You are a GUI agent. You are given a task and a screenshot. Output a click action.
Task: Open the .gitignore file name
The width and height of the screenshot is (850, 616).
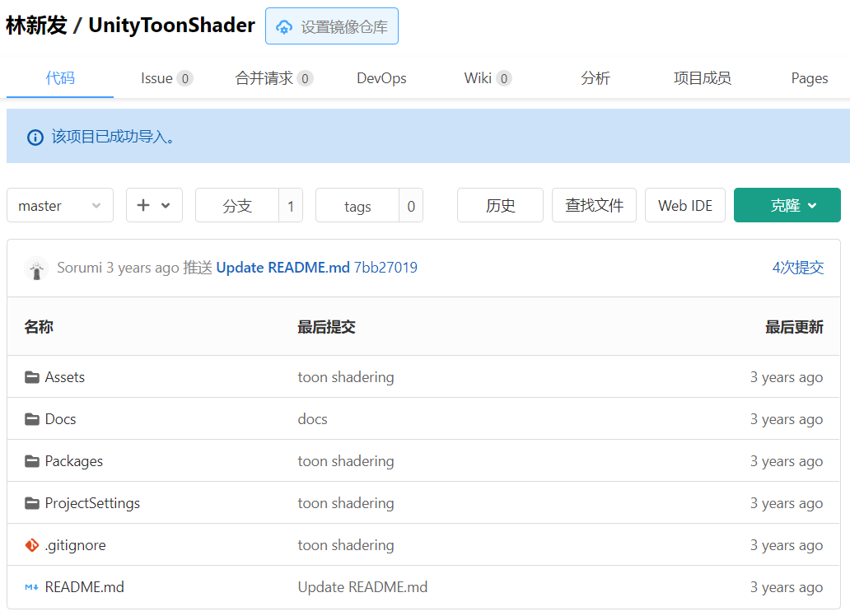[75, 545]
